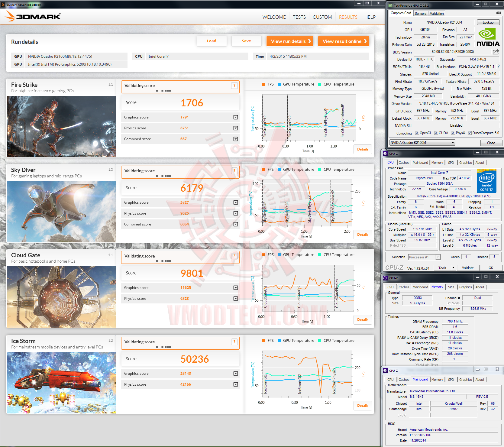Screen dimensions: 504x447
Task: Click GPU-Z BIOS version share icon
Action: [496, 52]
